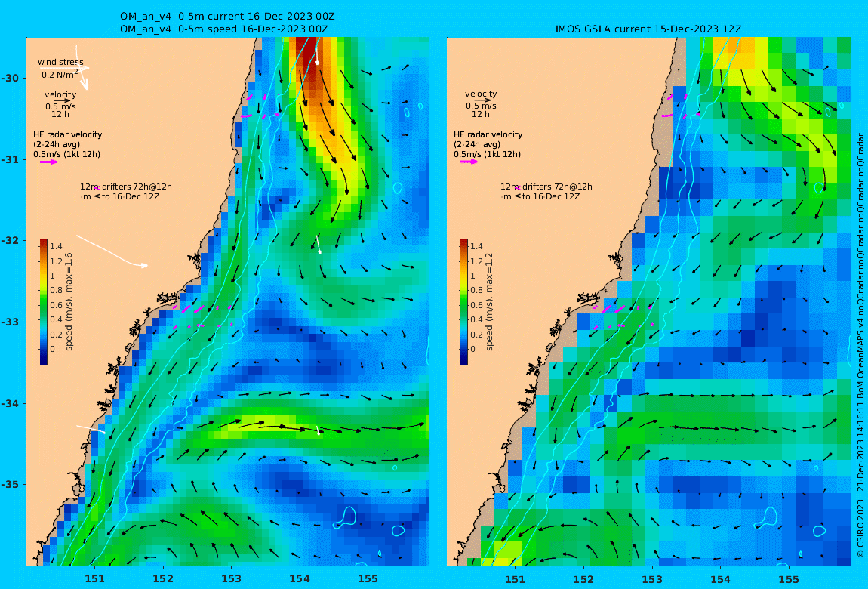Screen dimensions: 868x589
Task: Click the 1.4 tick on the left map colorbar
Action: coord(56,246)
